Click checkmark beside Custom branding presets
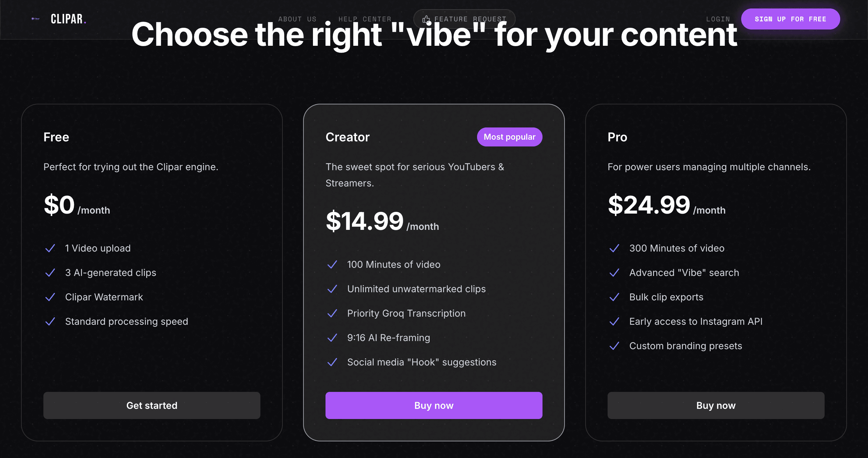 (614, 346)
